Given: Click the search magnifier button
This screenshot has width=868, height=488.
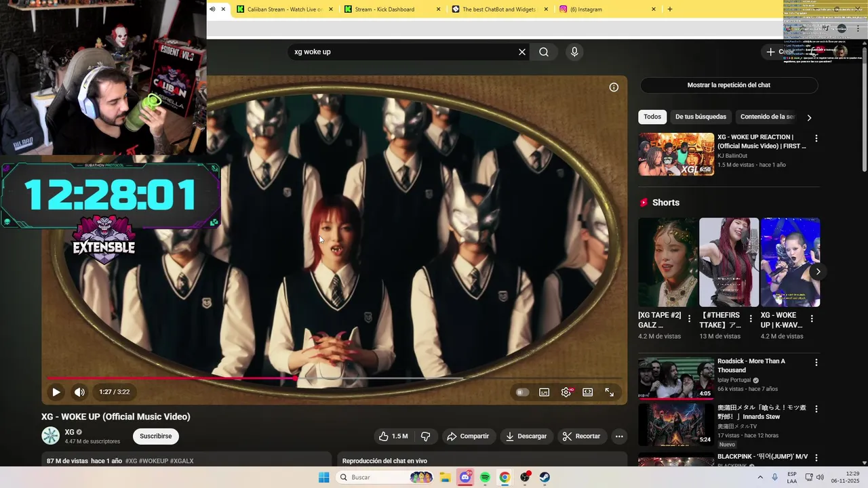Looking at the screenshot, I should pyautogui.click(x=544, y=52).
